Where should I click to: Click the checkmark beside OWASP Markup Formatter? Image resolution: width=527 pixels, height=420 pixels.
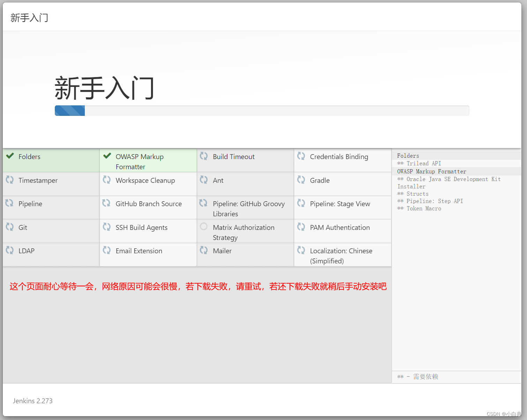(107, 156)
